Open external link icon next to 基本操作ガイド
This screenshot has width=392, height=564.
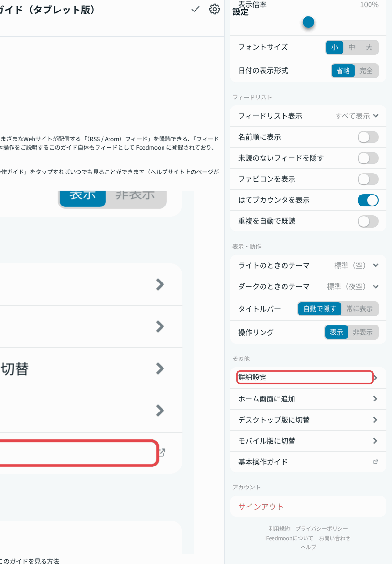click(375, 462)
